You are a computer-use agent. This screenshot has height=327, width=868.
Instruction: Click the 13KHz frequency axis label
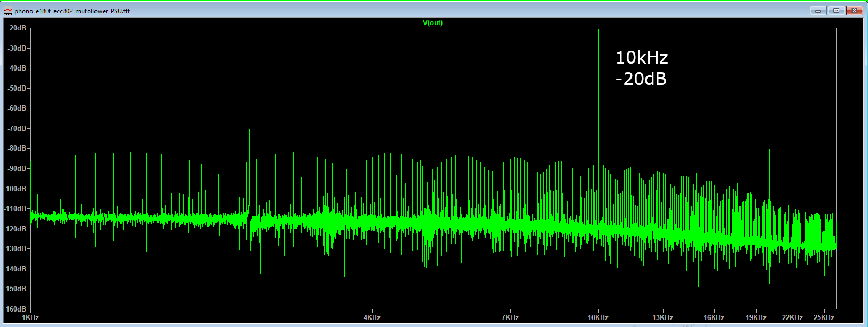662,317
